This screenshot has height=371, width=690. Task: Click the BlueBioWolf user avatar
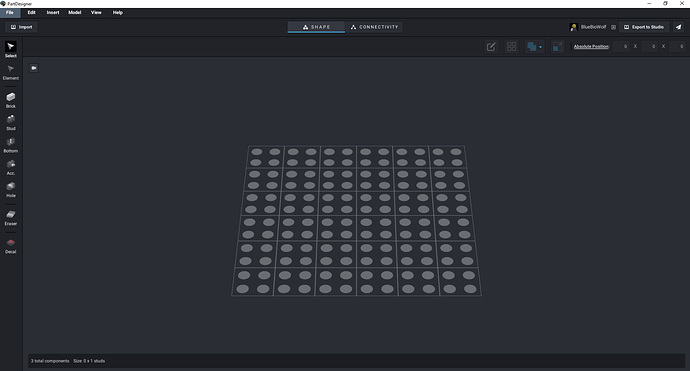coord(573,27)
